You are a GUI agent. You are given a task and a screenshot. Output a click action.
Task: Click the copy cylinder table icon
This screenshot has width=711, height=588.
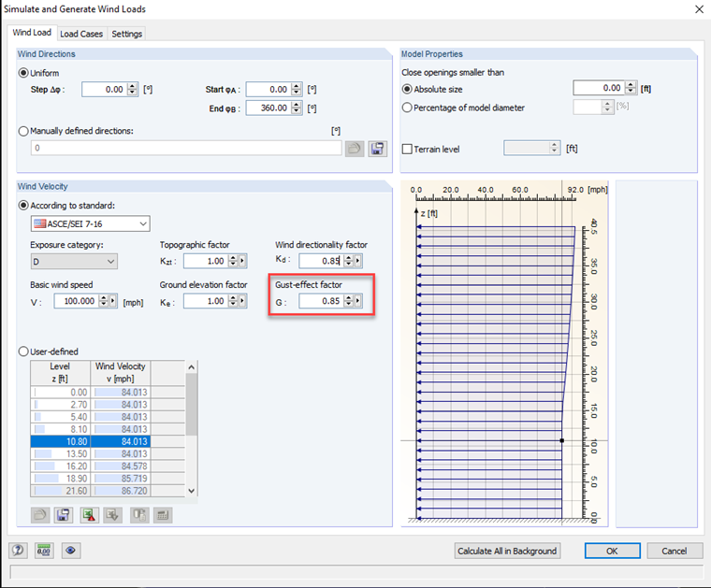click(x=139, y=515)
